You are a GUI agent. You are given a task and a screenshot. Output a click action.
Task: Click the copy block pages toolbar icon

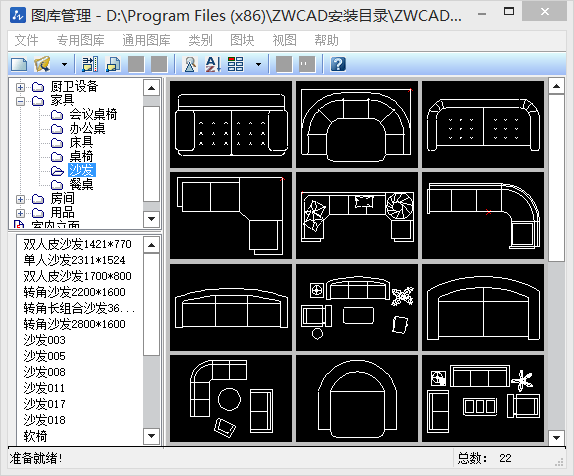pos(113,64)
